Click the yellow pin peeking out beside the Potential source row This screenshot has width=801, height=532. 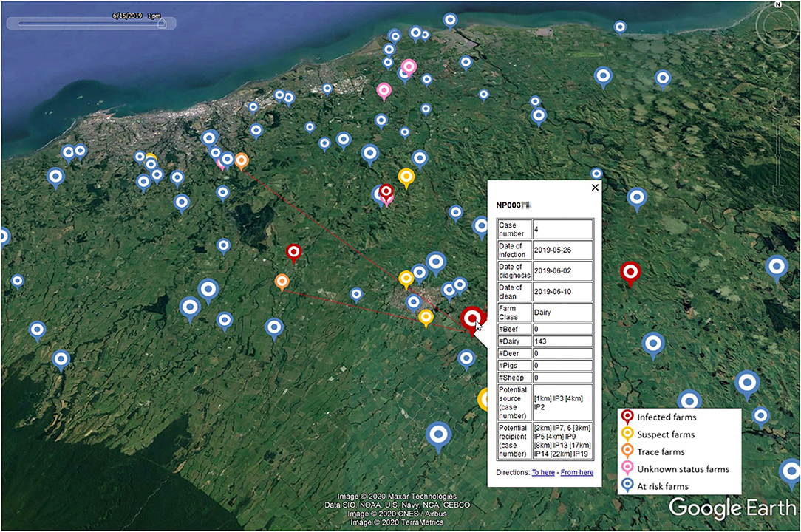483,398
